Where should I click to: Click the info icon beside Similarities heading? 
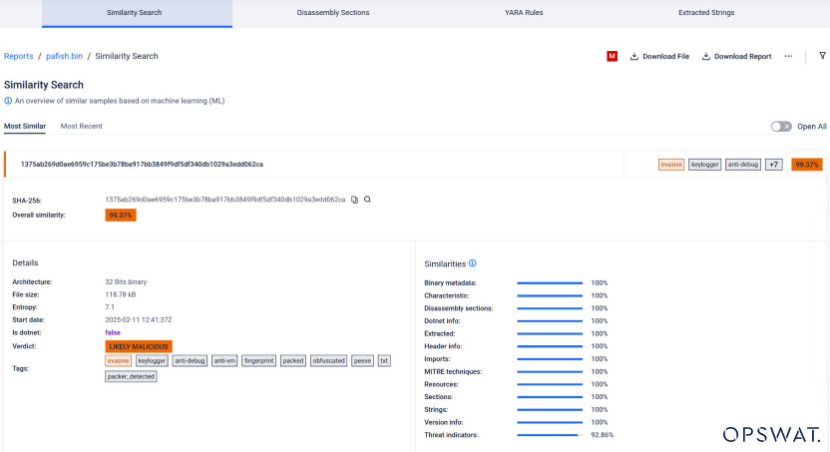[472, 264]
